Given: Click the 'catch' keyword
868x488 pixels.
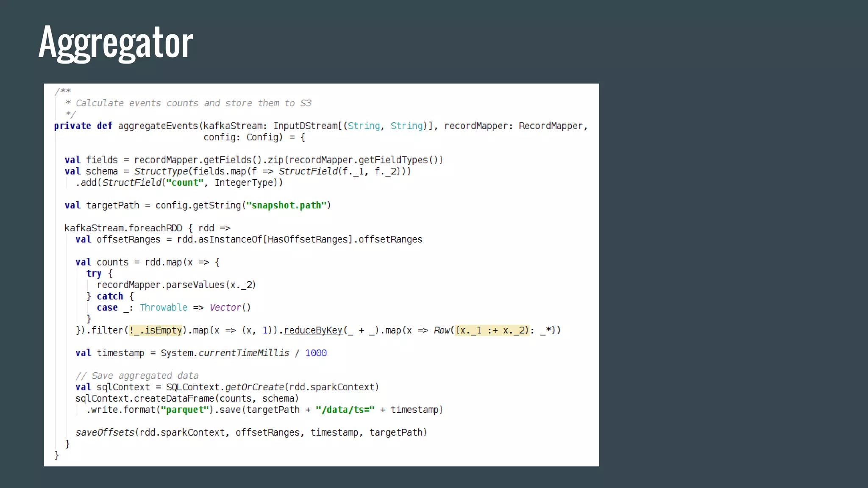Looking at the screenshot, I should [x=110, y=297].
